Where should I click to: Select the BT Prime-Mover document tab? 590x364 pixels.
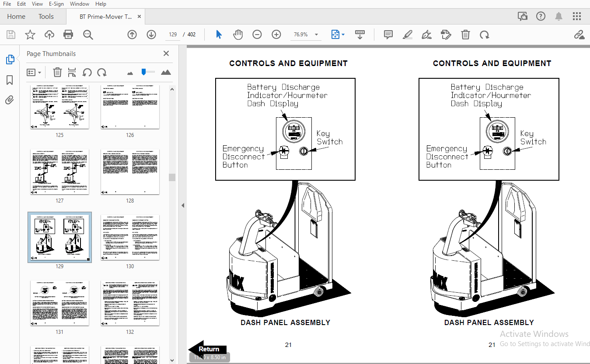coord(105,17)
